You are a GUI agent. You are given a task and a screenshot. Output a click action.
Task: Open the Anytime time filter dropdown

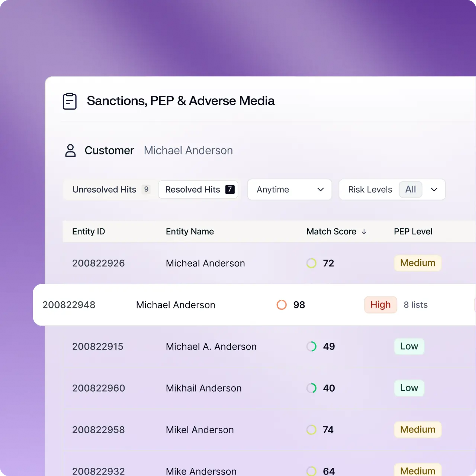tap(289, 189)
